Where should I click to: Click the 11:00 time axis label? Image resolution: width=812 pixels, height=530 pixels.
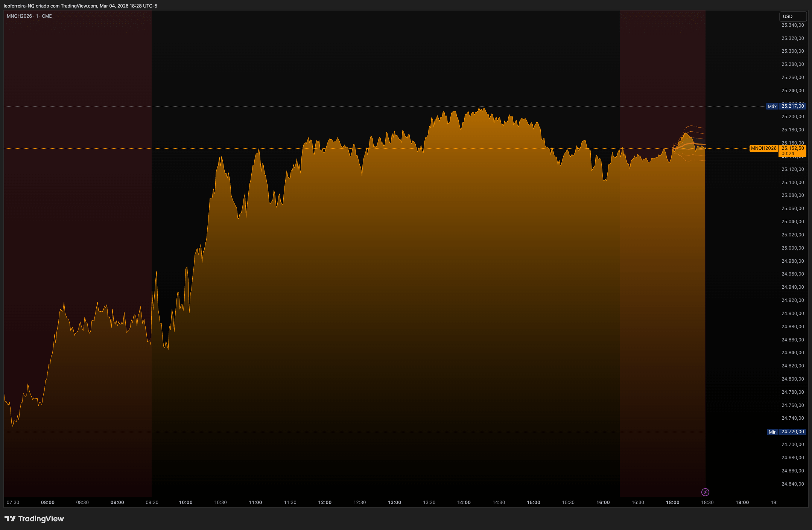point(255,503)
